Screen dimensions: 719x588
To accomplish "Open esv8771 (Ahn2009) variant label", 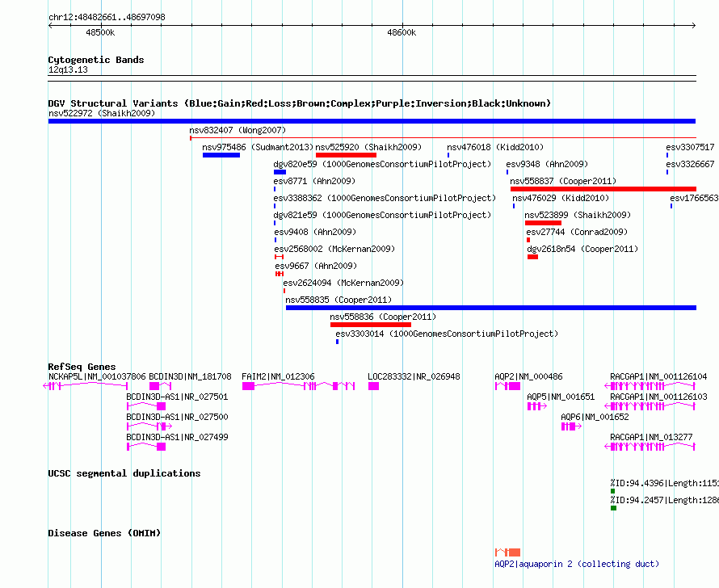I will [x=314, y=181].
